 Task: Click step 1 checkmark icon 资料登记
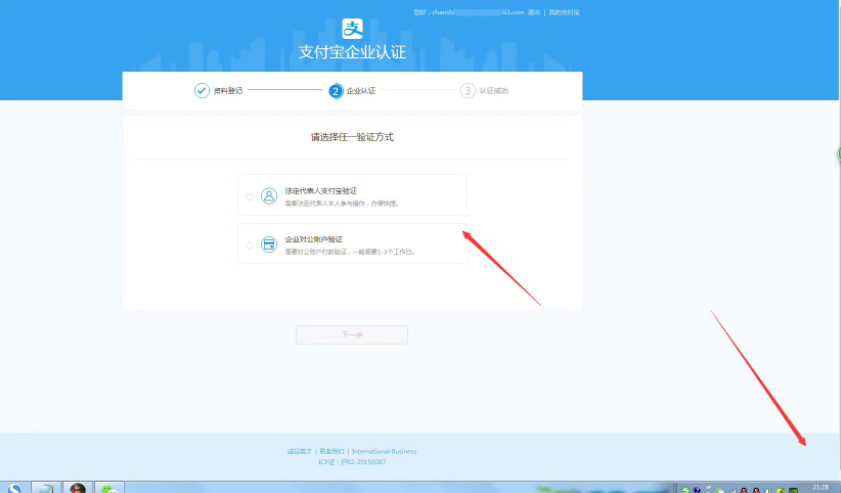[x=202, y=91]
